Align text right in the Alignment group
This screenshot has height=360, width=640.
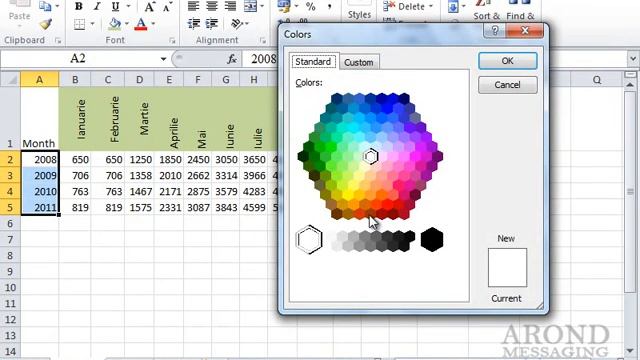[x=230, y=6]
